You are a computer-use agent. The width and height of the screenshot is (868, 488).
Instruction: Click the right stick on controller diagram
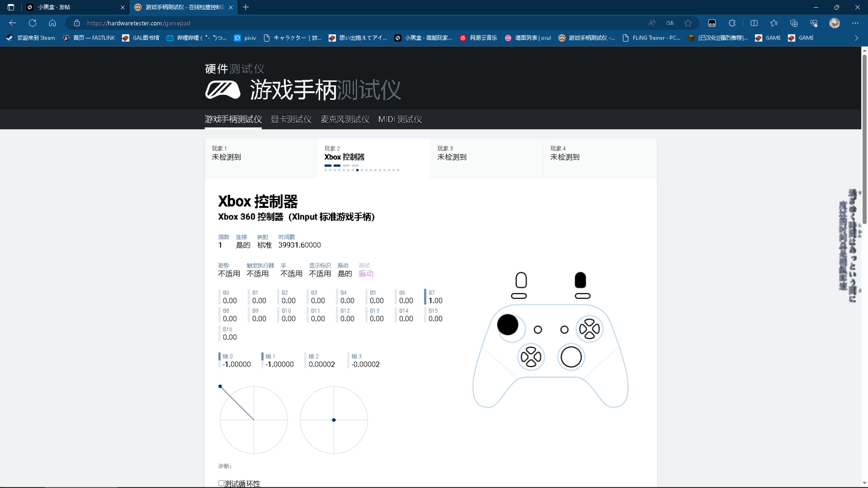pyautogui.click(x=571, y=357)
